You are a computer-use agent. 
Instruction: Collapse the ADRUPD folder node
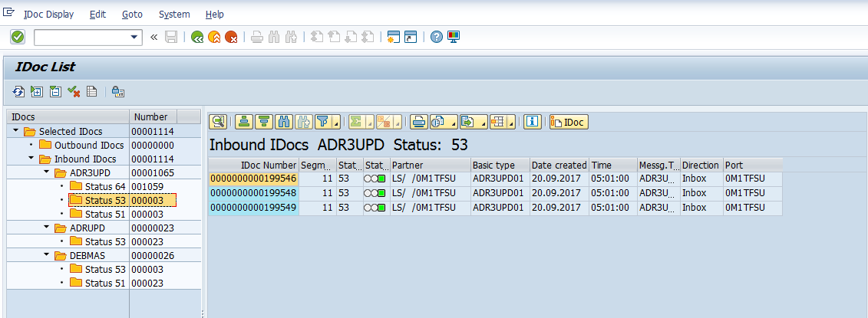47,228
